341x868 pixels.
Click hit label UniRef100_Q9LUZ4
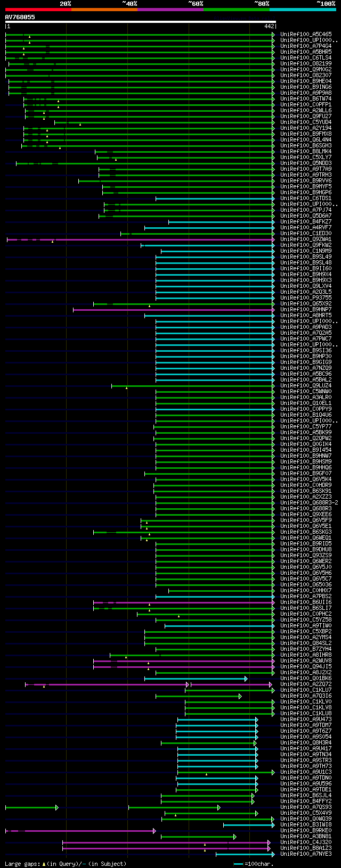pyautogui.click(x=306, y=386)
